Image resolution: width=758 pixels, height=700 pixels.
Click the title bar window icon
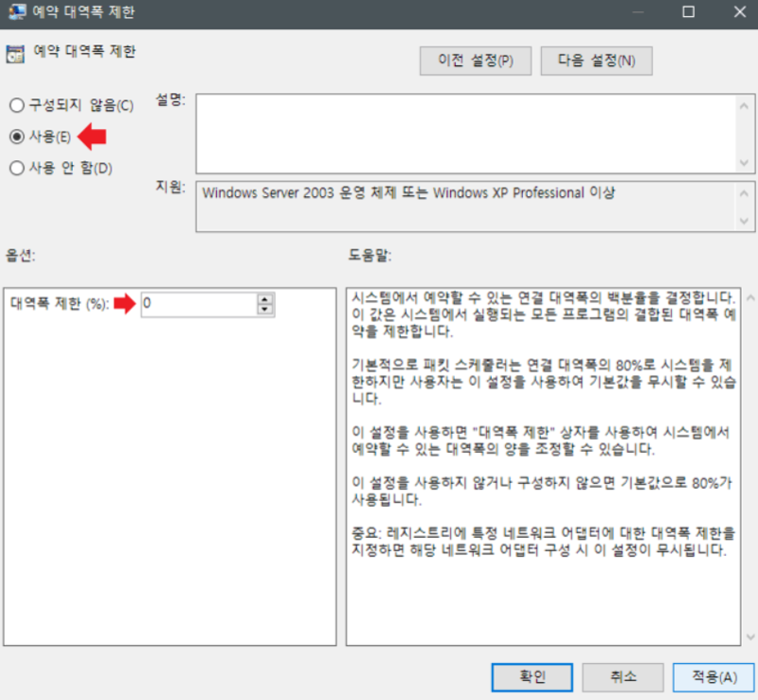17,11
